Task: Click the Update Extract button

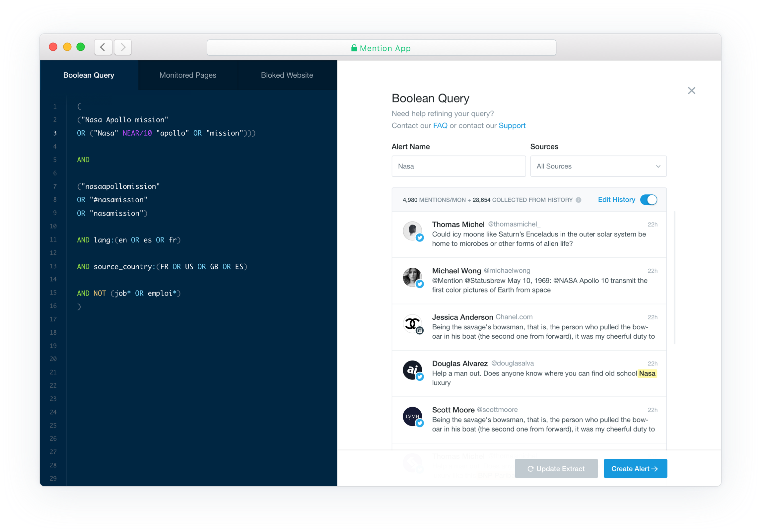Action: tap(556, 468)
